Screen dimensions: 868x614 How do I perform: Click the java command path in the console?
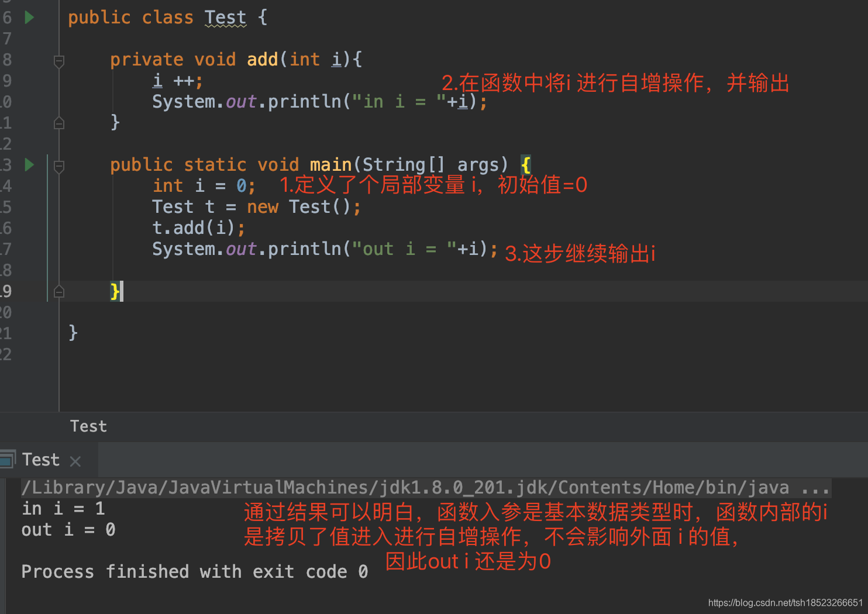pos(425,488)
